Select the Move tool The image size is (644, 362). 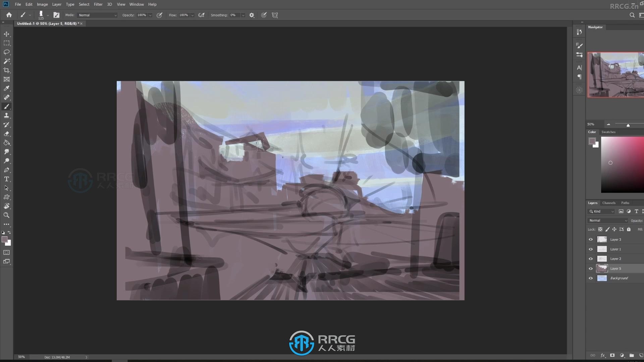pos(6,34)
